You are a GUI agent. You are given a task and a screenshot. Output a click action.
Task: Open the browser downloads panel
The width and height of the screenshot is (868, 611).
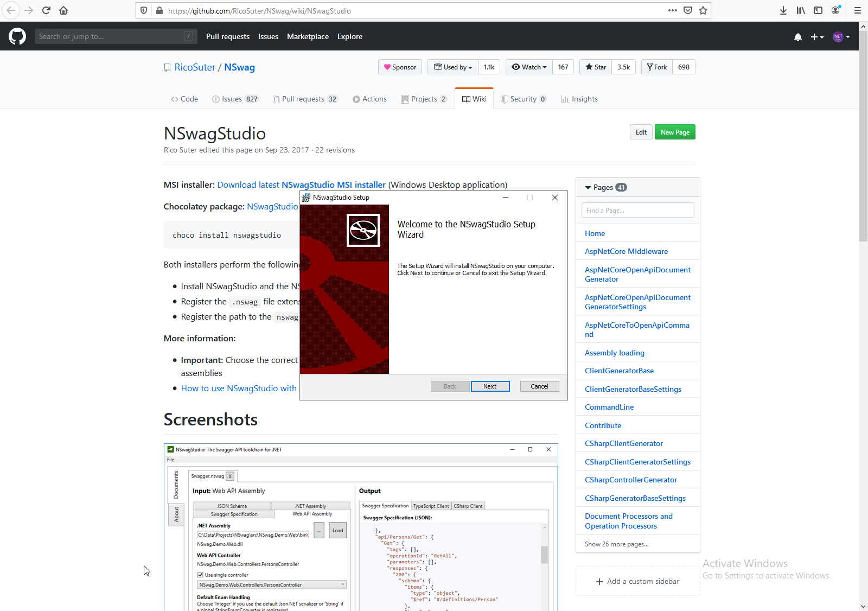(x=783, y=10)
